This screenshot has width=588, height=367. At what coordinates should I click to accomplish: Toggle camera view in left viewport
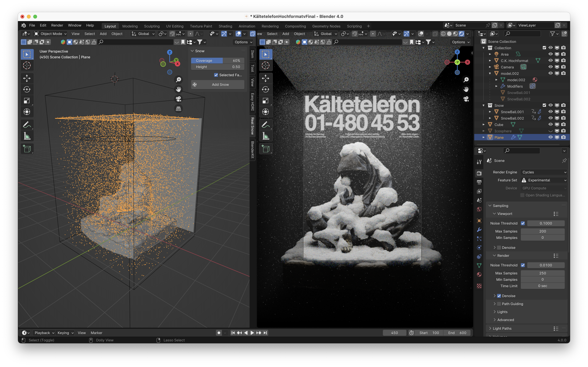[x=178, y=99]
